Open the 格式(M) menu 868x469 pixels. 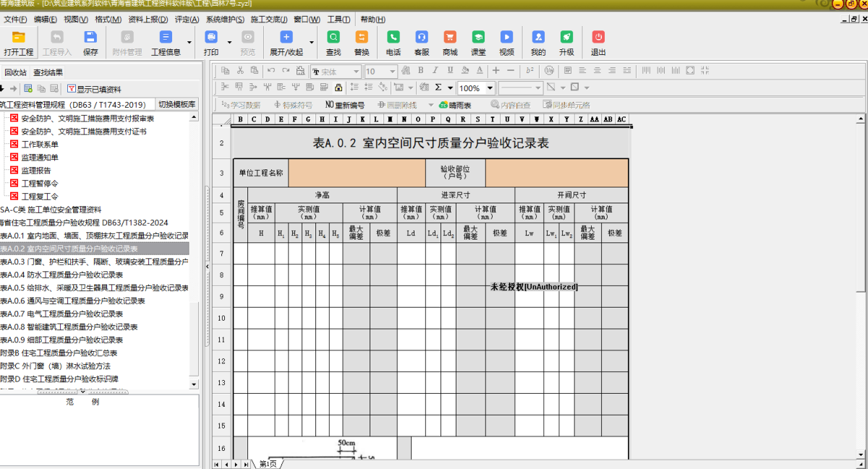pos(108,19)
